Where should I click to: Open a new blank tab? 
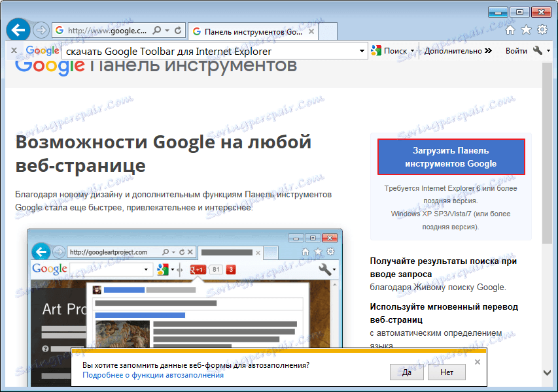click(x=327, y=31)
